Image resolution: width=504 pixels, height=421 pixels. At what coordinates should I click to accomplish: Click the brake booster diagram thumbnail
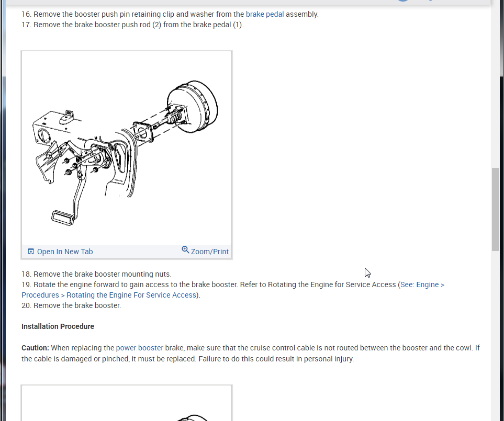coord(127,148)
